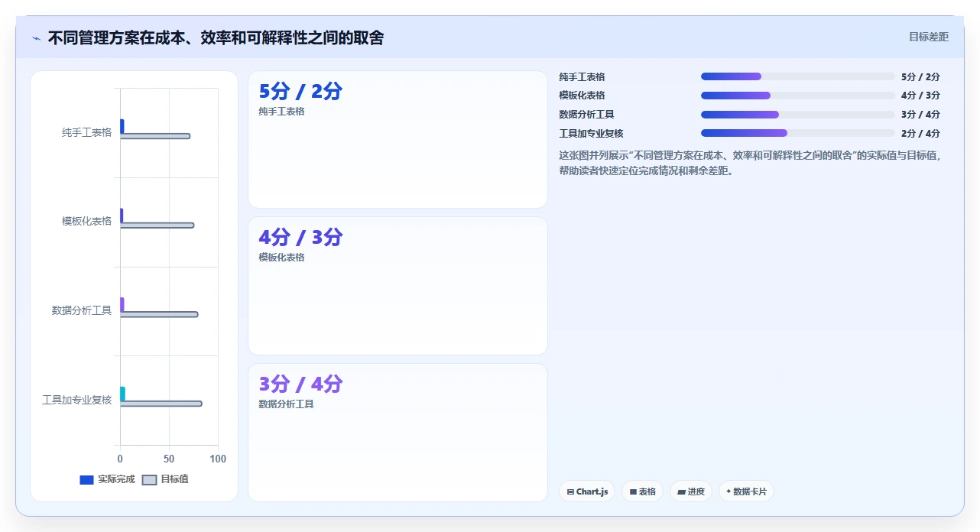The height and width of the screenshot is (532, 980).
Task: Click the 模板化表格 caption under 4分 / 3分
Action: [281, 258]
